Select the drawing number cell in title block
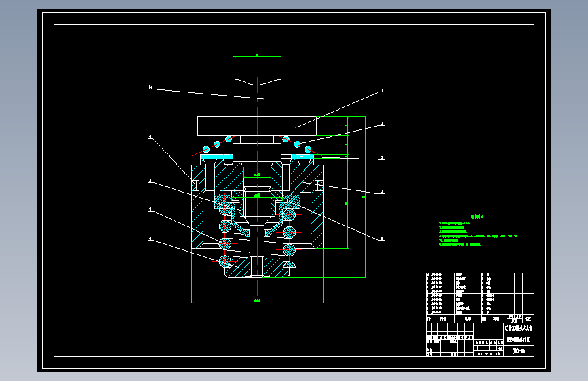The image size is (588, 381). (519, 351)
